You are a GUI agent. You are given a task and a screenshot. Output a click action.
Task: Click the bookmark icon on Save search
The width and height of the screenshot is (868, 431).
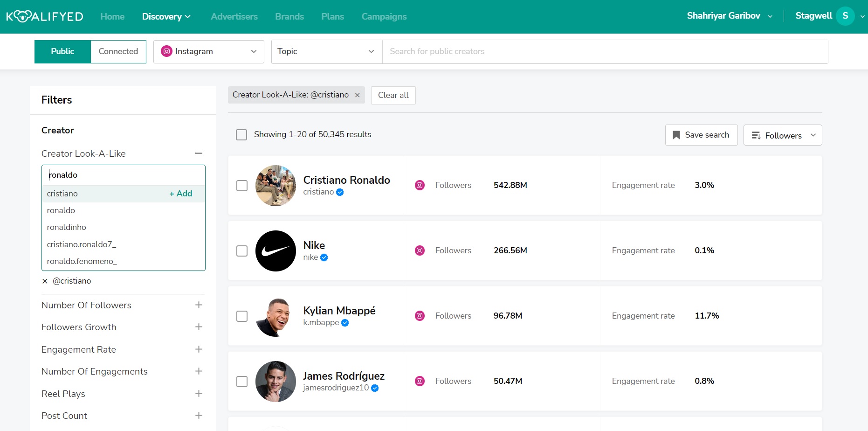tap(676, 135)
